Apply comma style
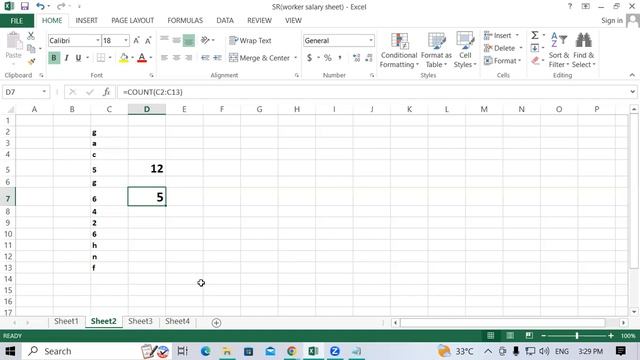This screenshot has height=360, width=640. click(340, 58)
